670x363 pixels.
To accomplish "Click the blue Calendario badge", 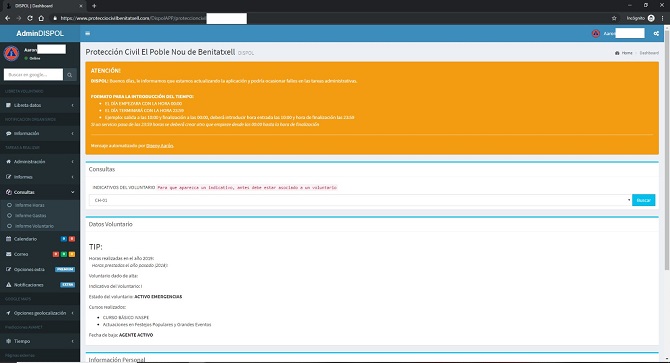I will pos(64,239).
